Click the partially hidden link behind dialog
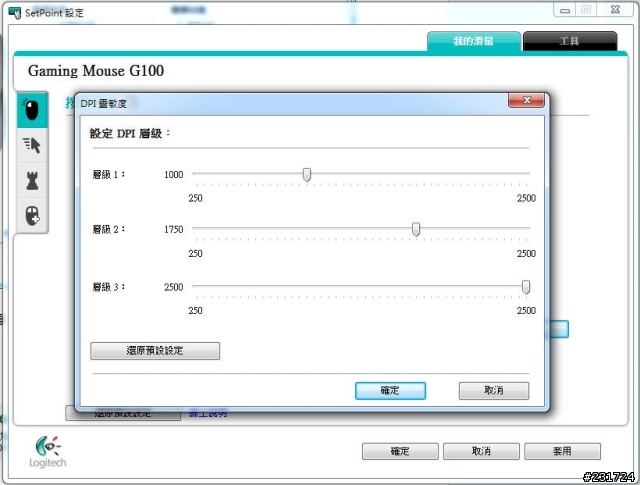The width and height of the screenshot is (640, 485). tap(208, 414)
